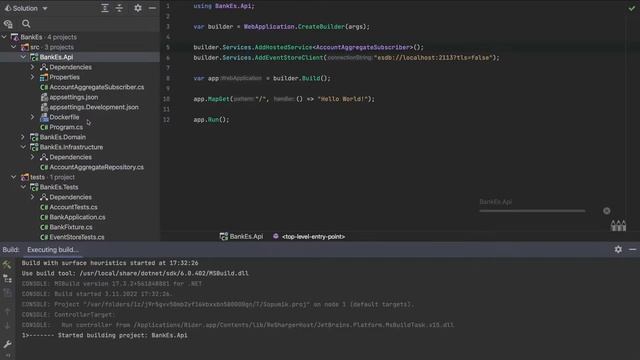The height and width of the screenshot is (360, 640).
Task: Click the Dockerfile icon in tree
Action: 44,117
